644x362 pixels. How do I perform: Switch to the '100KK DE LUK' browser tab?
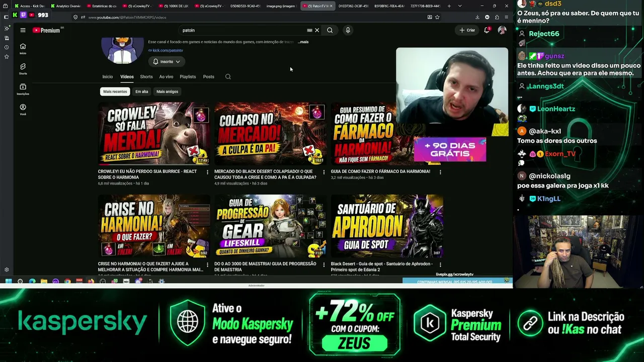coord(174,6)
